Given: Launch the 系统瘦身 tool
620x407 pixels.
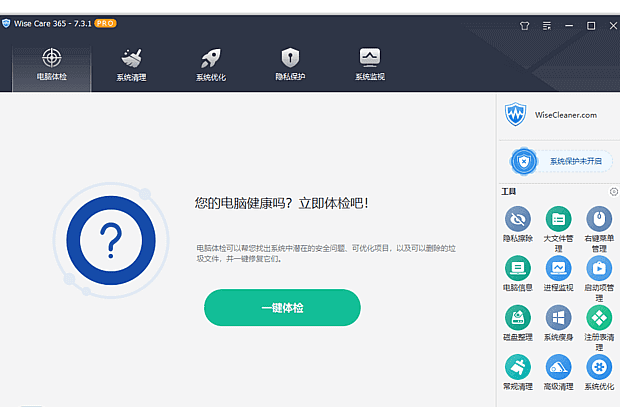Looking at the screenshot, I should 558,323.
